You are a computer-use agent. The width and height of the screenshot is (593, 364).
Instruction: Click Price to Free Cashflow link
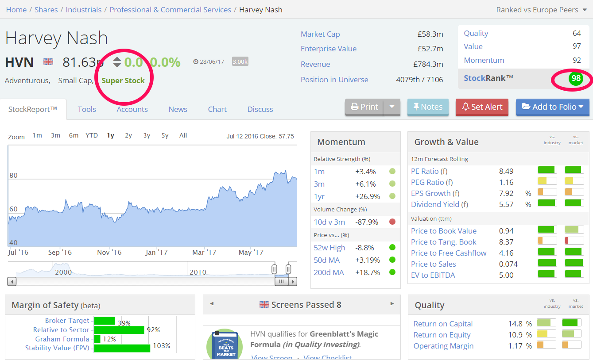point(449,253)
